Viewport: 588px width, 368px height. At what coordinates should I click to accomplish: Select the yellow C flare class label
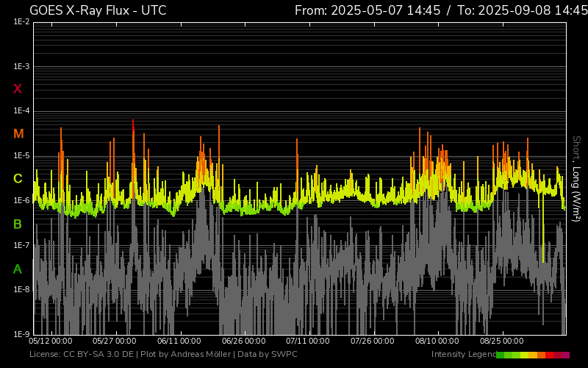point(18,179)
